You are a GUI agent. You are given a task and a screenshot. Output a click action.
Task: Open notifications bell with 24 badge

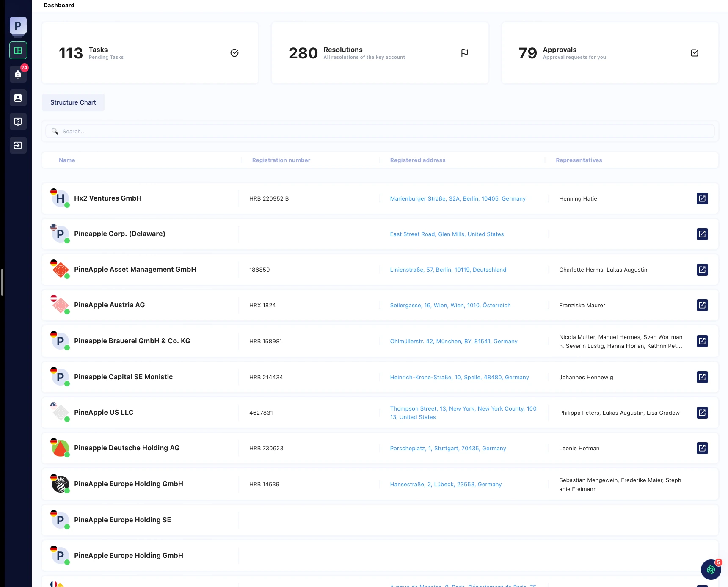18,74
